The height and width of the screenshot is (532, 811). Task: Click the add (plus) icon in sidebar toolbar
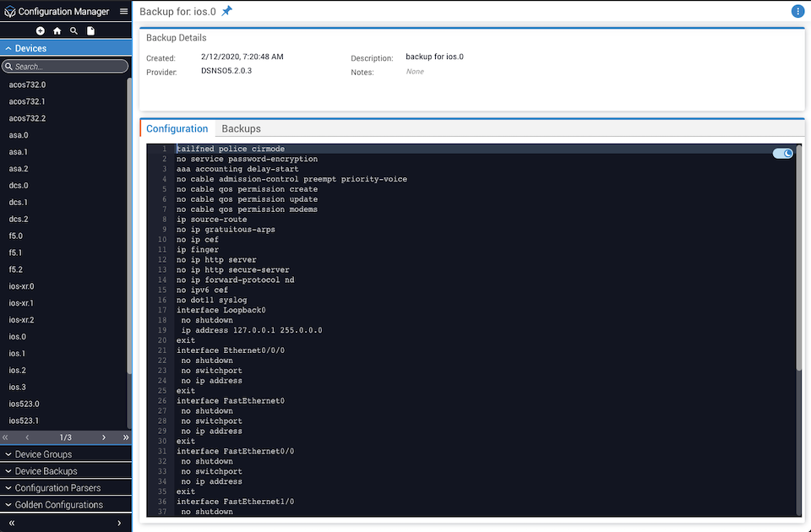coord(41,31)
